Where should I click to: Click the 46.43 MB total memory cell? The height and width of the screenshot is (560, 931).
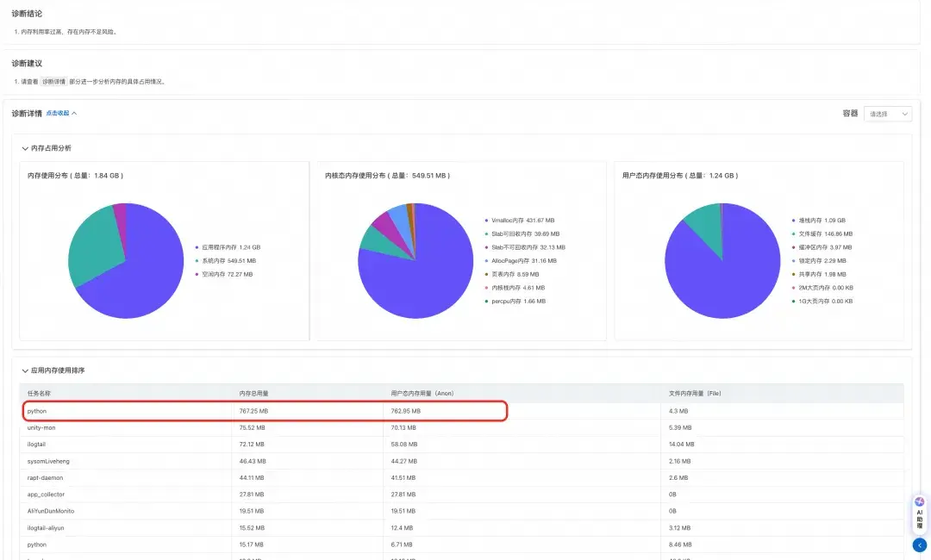(253, 461)
